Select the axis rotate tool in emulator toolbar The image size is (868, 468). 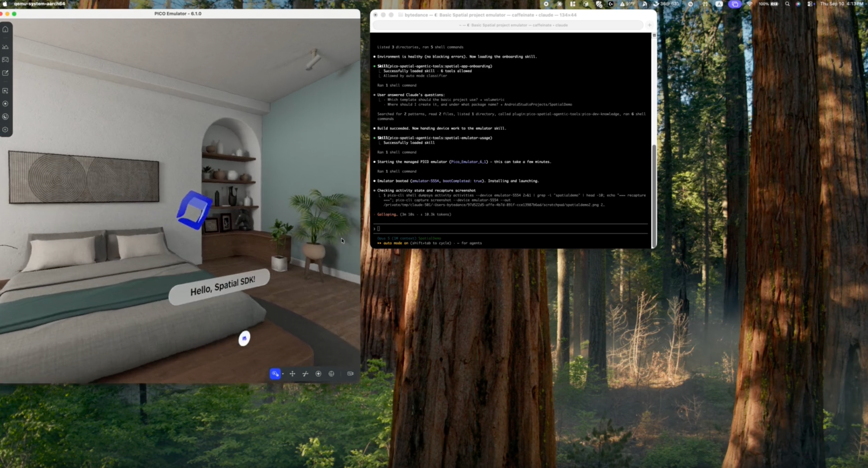coord(305,374)
